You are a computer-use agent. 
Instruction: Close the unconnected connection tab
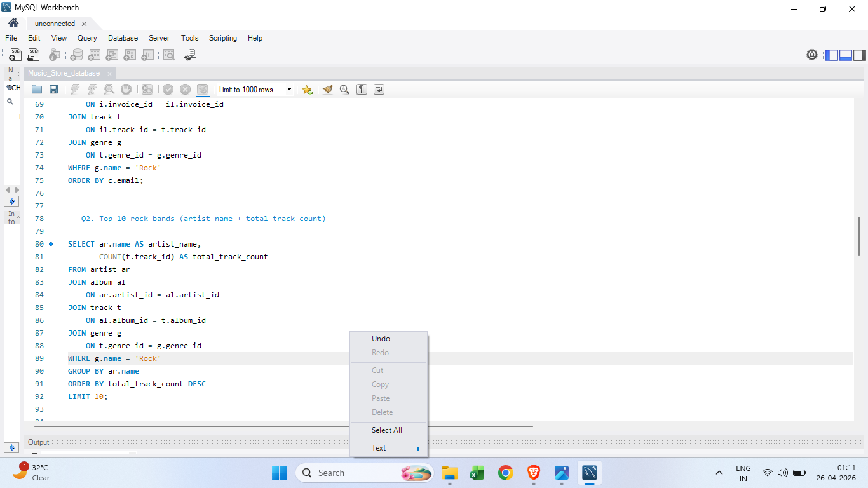pyautogui.click(x=84, y=24)
